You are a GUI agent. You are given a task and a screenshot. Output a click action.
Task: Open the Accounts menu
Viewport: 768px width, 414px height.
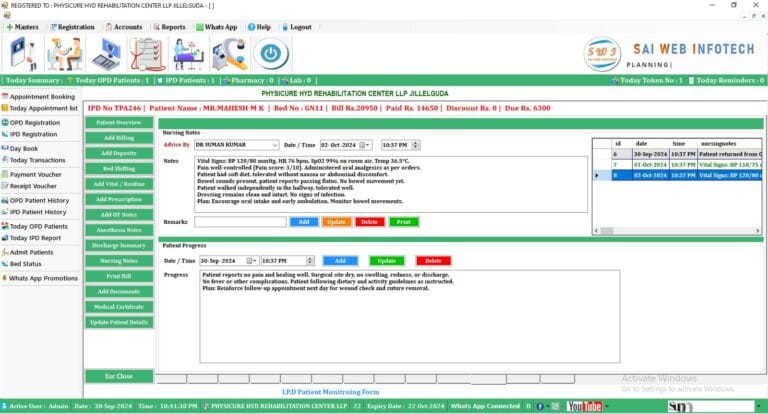pos(124,27)
